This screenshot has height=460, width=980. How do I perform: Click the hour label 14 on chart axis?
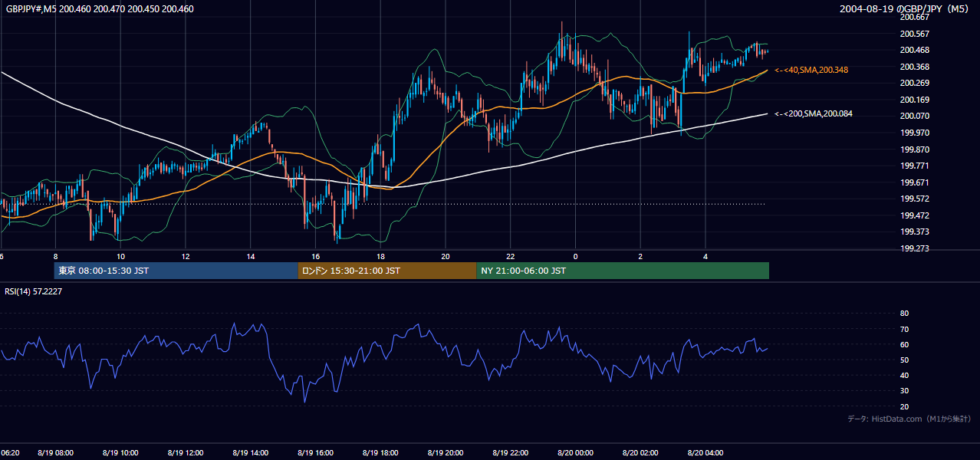pyautogui.click(x=250, y=256)
